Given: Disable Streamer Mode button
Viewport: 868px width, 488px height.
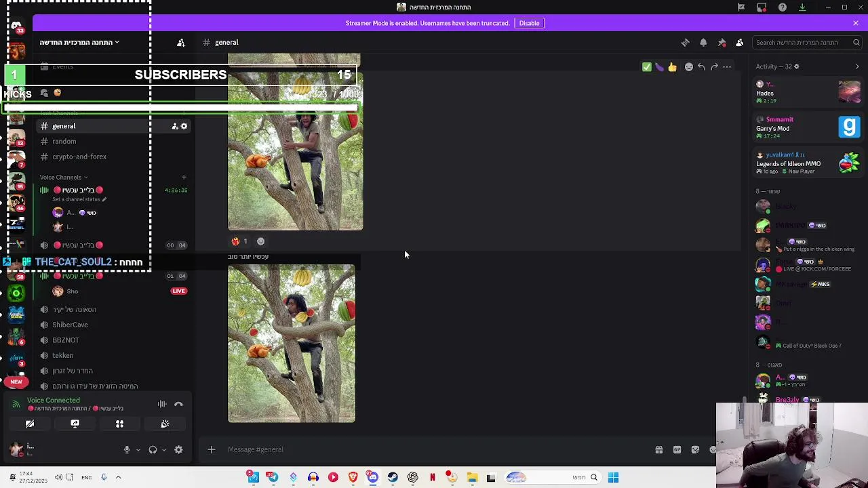Looking at the screenshot, I should (529, 23).
